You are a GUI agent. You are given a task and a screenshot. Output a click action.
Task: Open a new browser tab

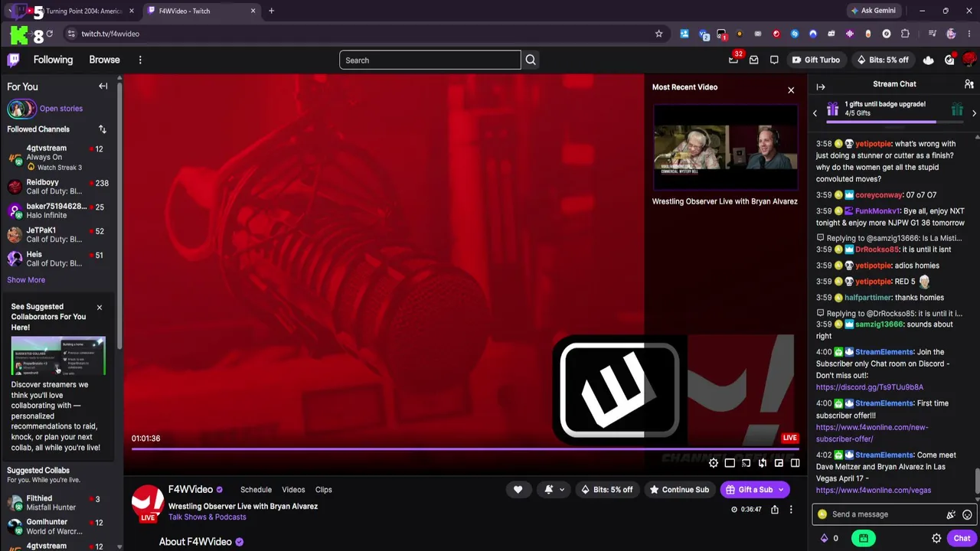(271, 11)
